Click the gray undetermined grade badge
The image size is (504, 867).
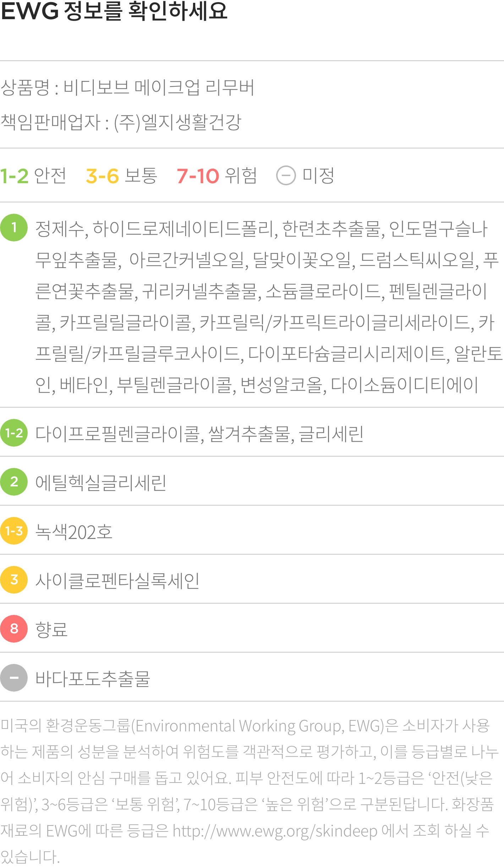(x=14, y=678)
